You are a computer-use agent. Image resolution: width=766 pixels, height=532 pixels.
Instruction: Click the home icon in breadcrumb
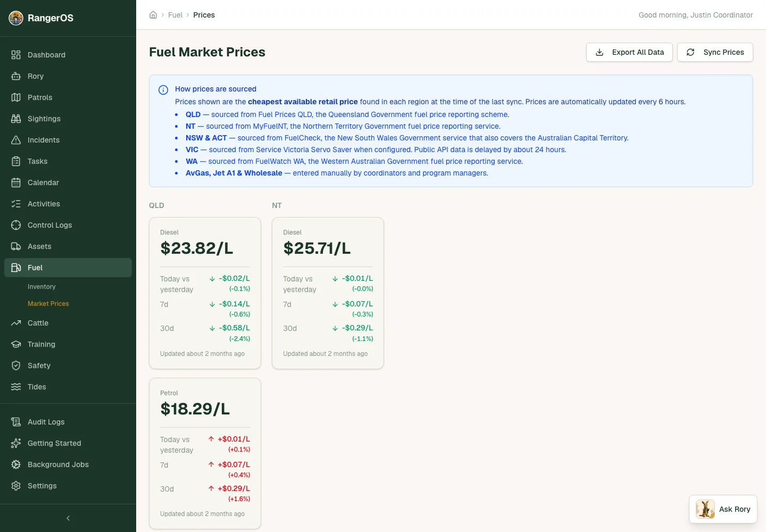(153, 15)
